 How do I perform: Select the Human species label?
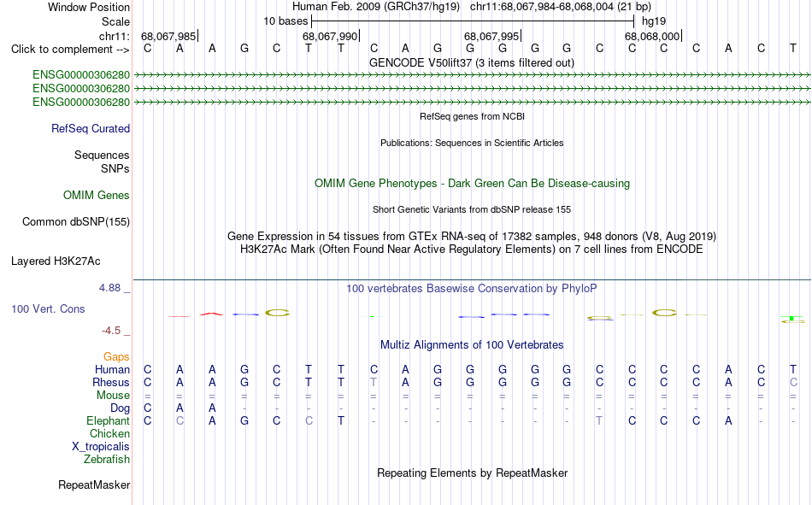pos(112,369)
